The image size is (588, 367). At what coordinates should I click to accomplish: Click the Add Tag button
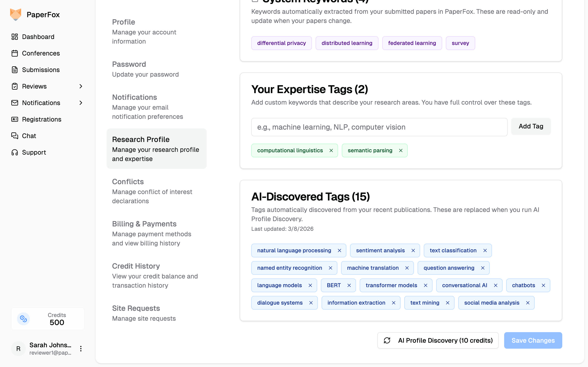click(531, 126)
